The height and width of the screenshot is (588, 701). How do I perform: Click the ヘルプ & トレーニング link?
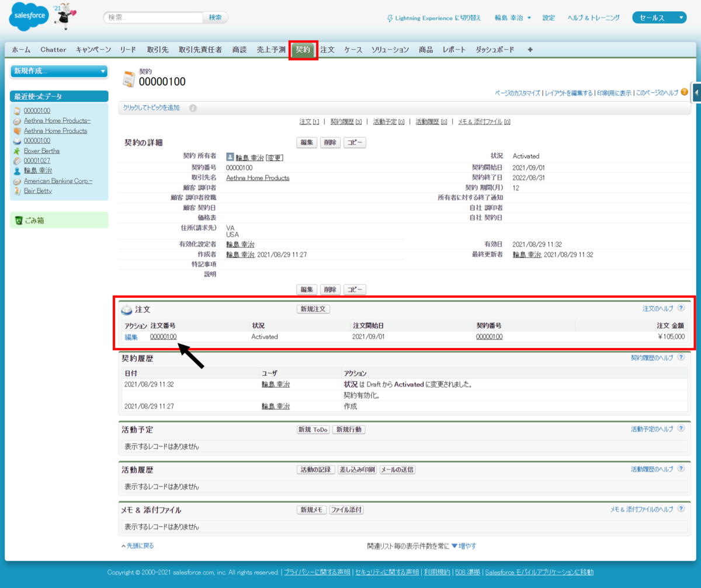(594, 18)
